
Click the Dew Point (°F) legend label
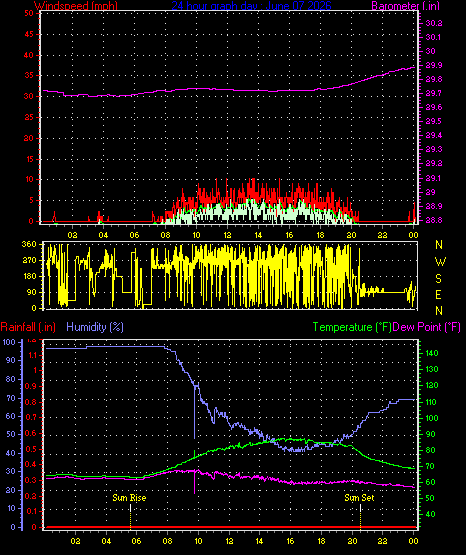point(426,327)
